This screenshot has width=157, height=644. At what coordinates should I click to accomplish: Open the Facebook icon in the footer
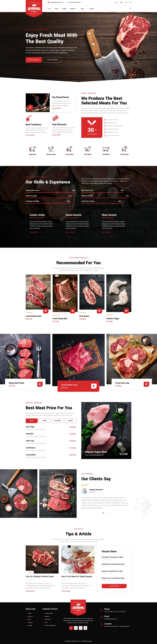(71, 628)
